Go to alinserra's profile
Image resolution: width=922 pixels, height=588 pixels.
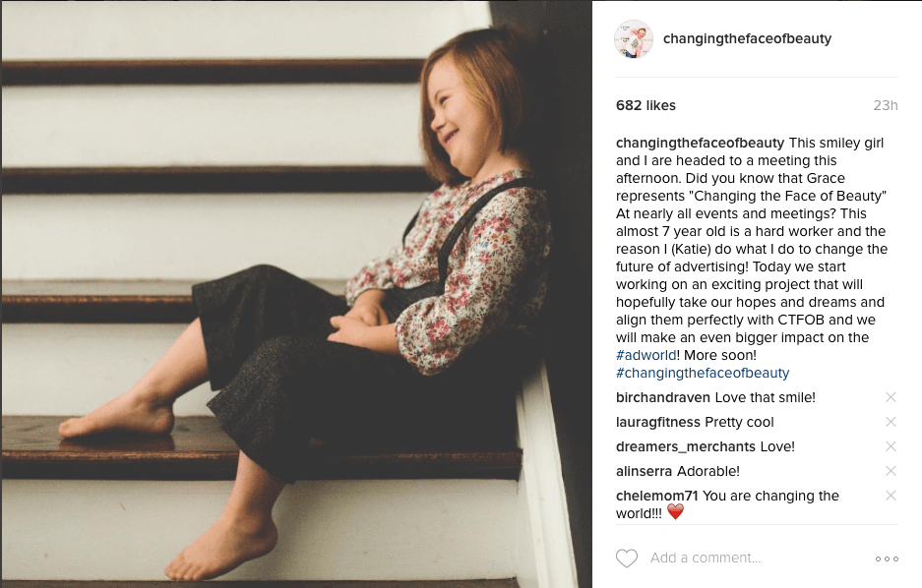(x=644, y=472)
